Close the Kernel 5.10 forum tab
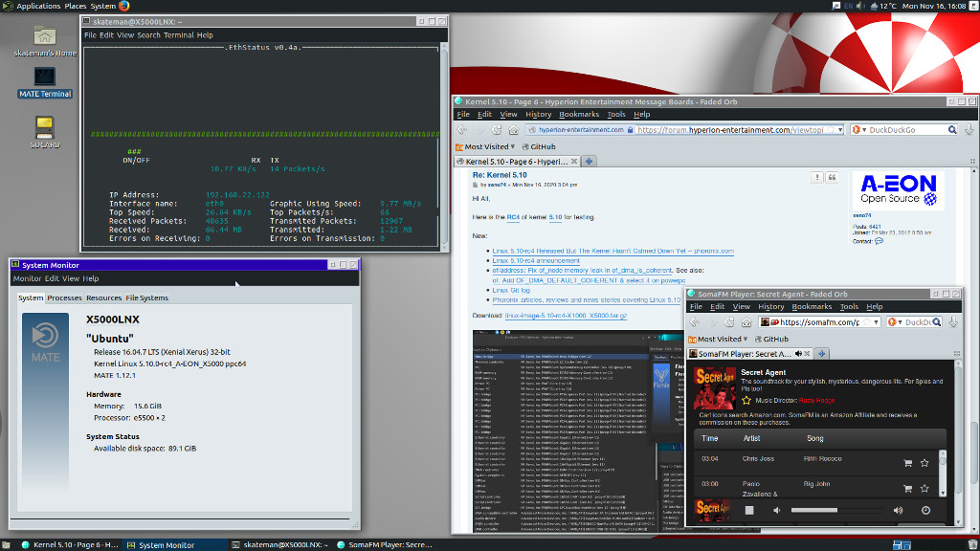The width and height of the screenshot is (980, 551). (574, 161)
